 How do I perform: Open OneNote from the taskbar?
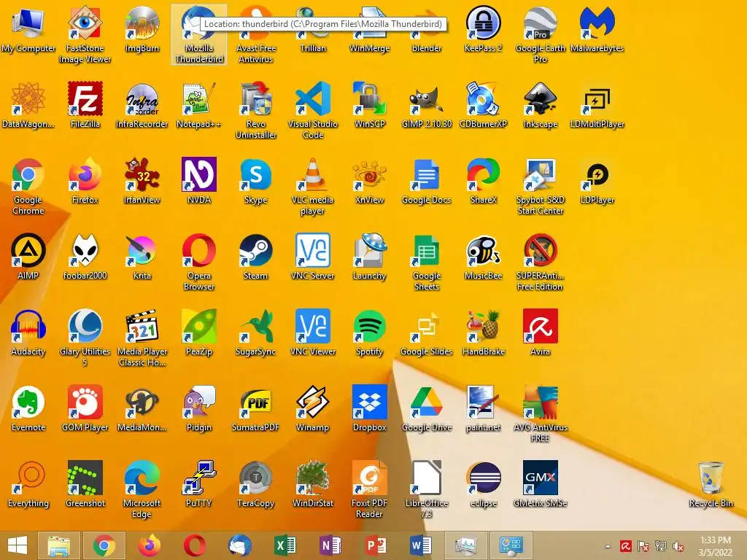coord(330,545)
